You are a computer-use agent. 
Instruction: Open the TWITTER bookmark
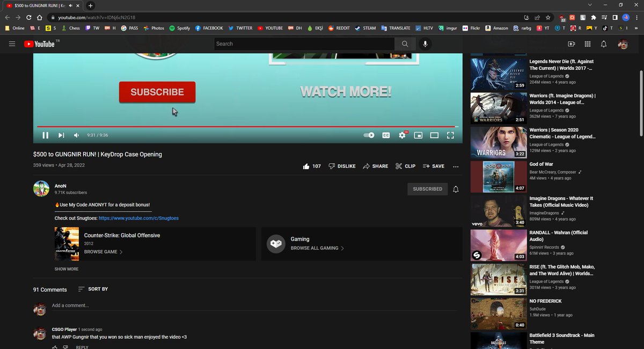click(x=240, y=28)
